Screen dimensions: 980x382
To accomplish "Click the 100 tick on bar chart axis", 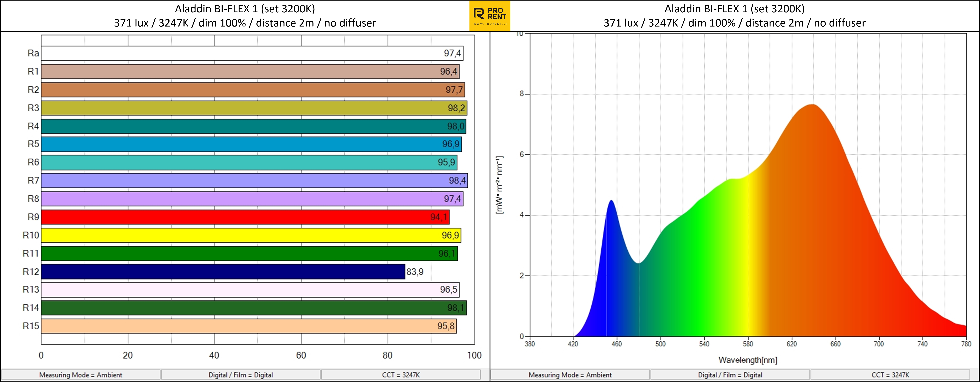I will [x=474, y=355].
